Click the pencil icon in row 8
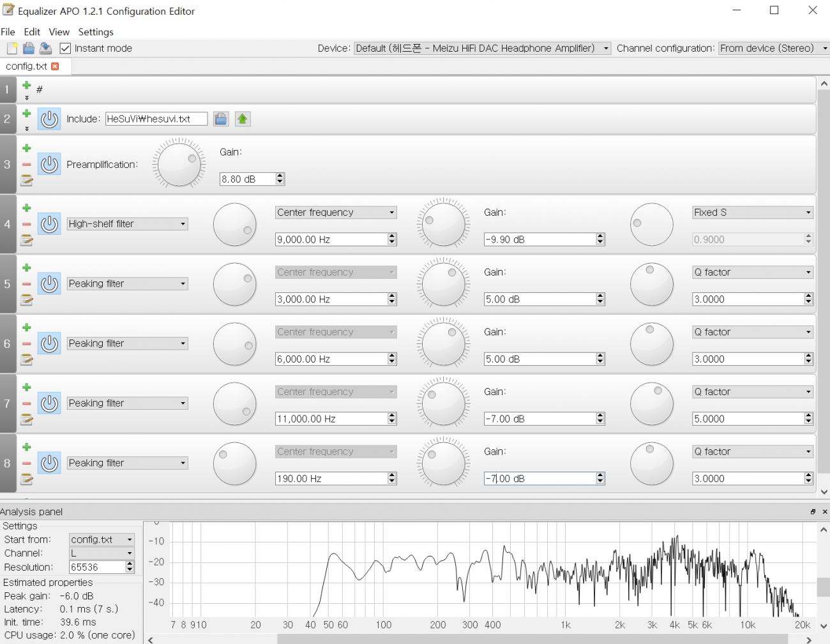This screenshot has width=830, height=644. [27, 479]
